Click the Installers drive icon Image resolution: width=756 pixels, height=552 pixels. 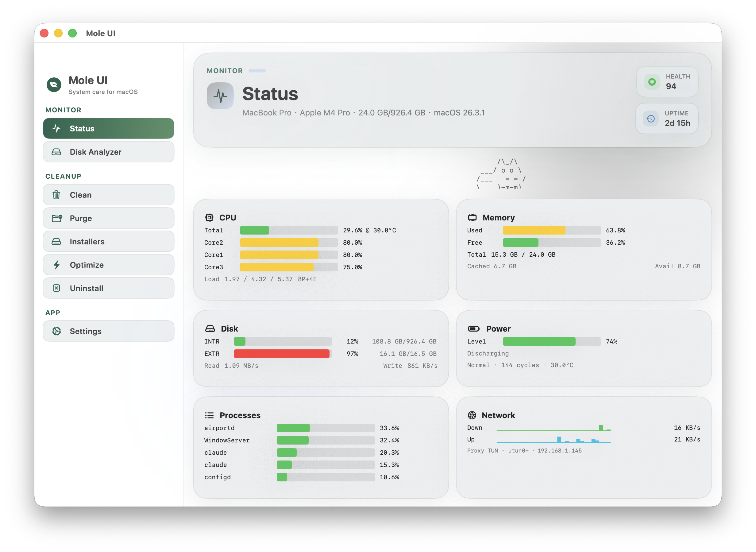click(56, 242)
